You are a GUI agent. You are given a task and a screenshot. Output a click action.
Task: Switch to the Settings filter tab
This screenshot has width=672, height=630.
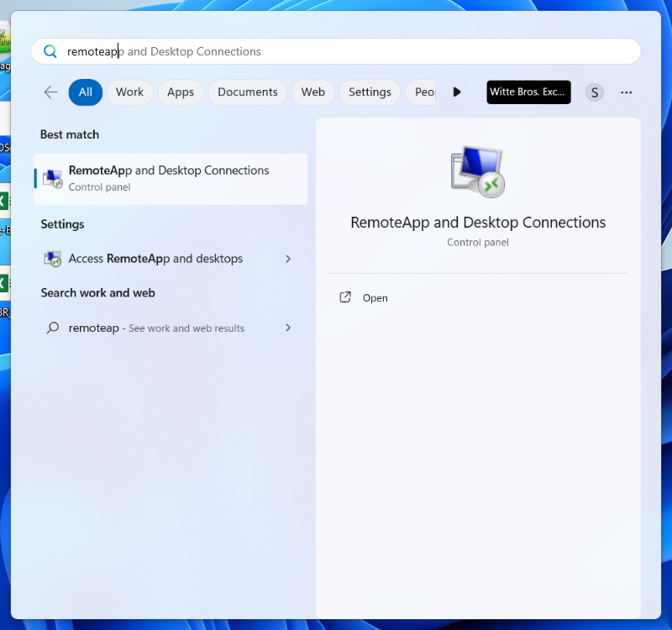pos(370,92)
